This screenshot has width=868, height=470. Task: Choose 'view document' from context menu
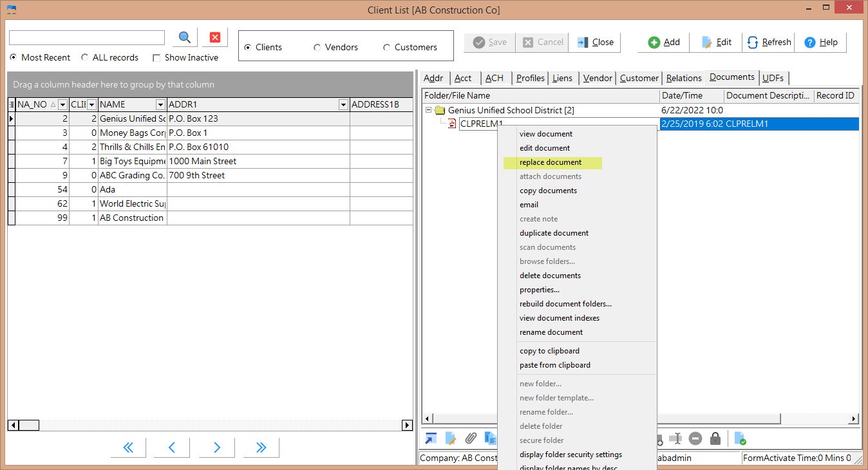click(546, 134)
